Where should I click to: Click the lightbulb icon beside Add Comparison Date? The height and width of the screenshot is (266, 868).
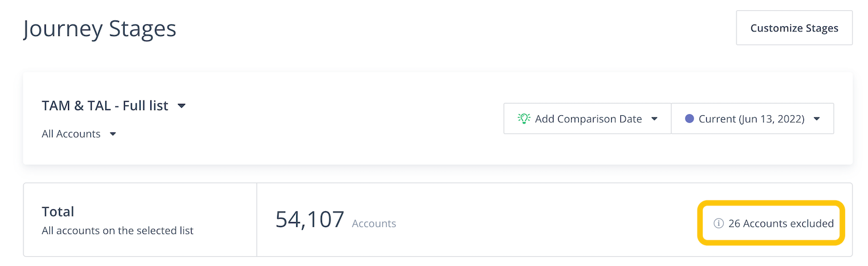click(x=524, y=119)
